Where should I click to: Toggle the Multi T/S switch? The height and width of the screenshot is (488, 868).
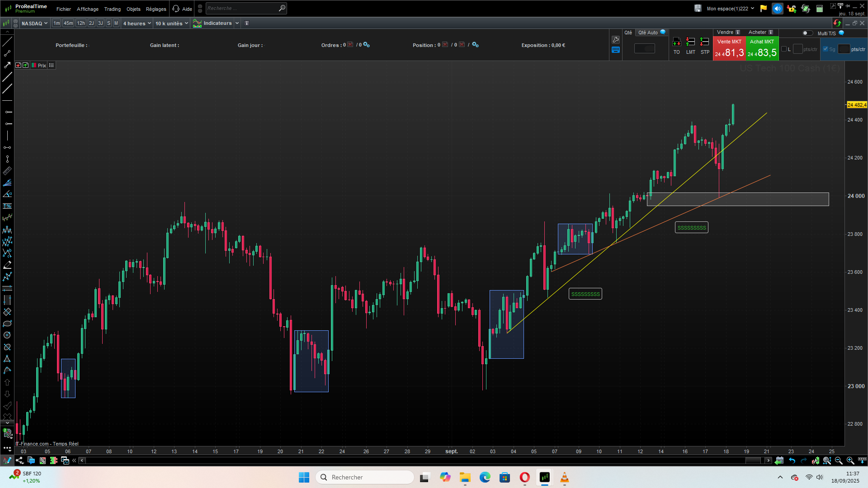click(x=807, y=33)
